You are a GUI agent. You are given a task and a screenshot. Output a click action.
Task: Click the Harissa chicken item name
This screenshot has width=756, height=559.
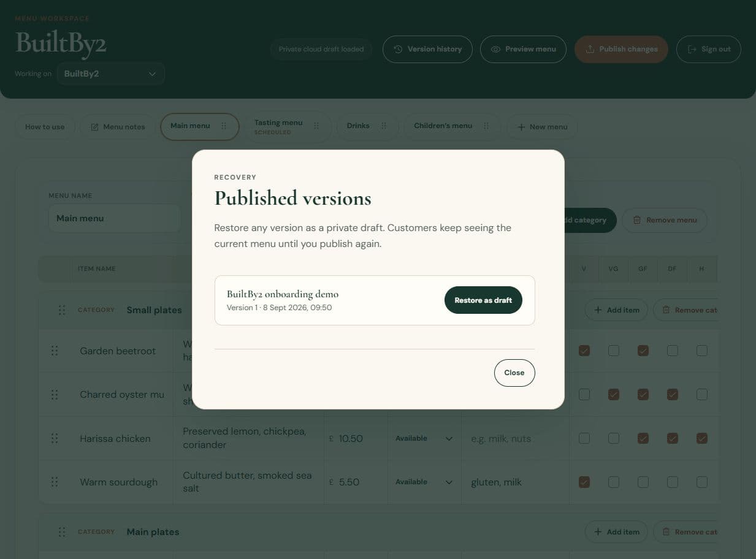(115, 438)
